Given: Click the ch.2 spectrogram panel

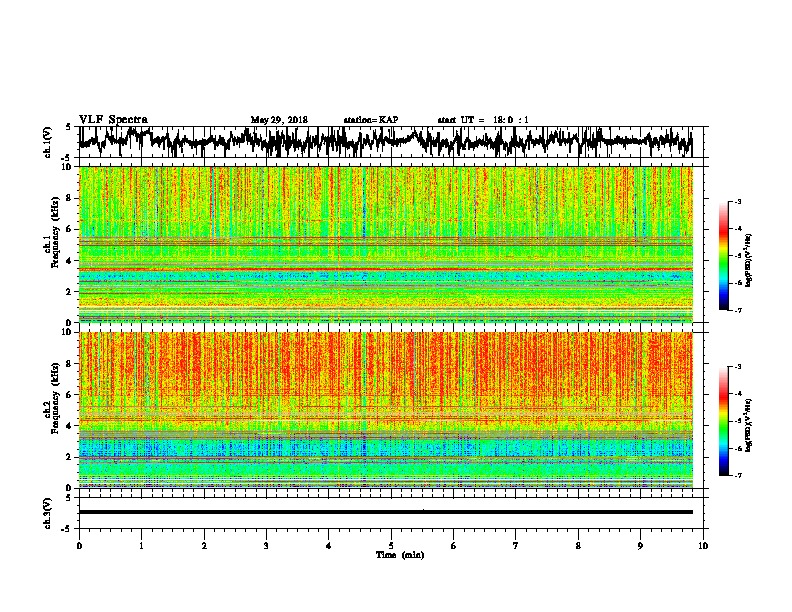Looking at the screenshot, I should 385,410.
